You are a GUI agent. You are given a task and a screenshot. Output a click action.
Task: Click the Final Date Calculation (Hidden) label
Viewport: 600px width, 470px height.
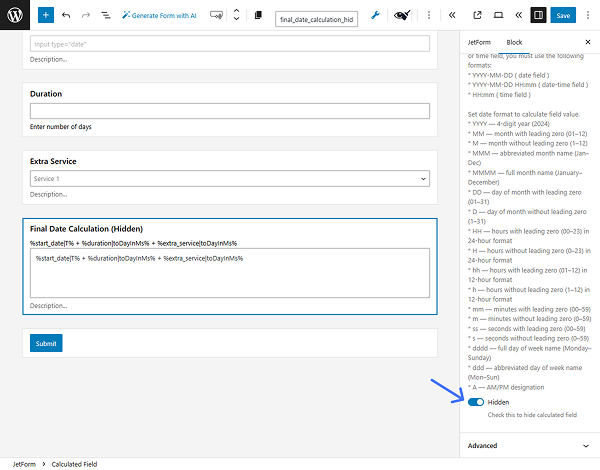(86, 228)
